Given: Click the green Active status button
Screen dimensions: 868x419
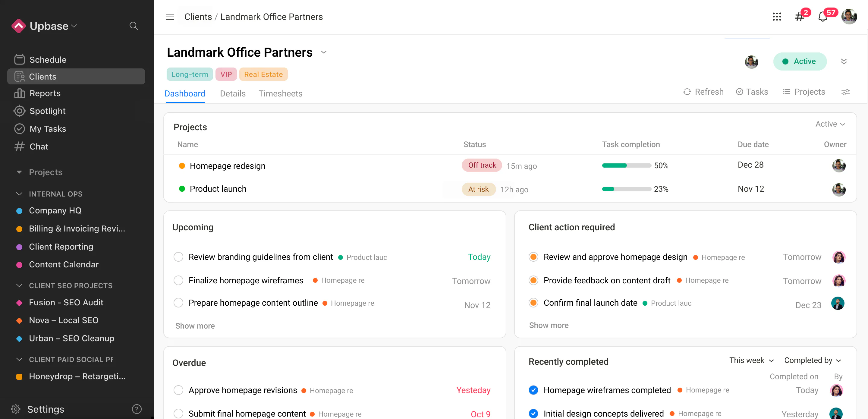Looking at the screenshot, I should pos(800,61).
